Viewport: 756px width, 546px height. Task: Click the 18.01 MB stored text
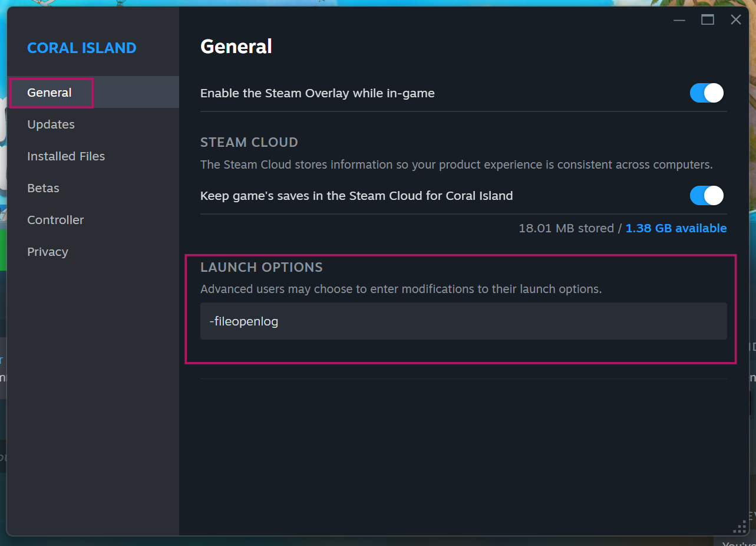coord(566,228)
